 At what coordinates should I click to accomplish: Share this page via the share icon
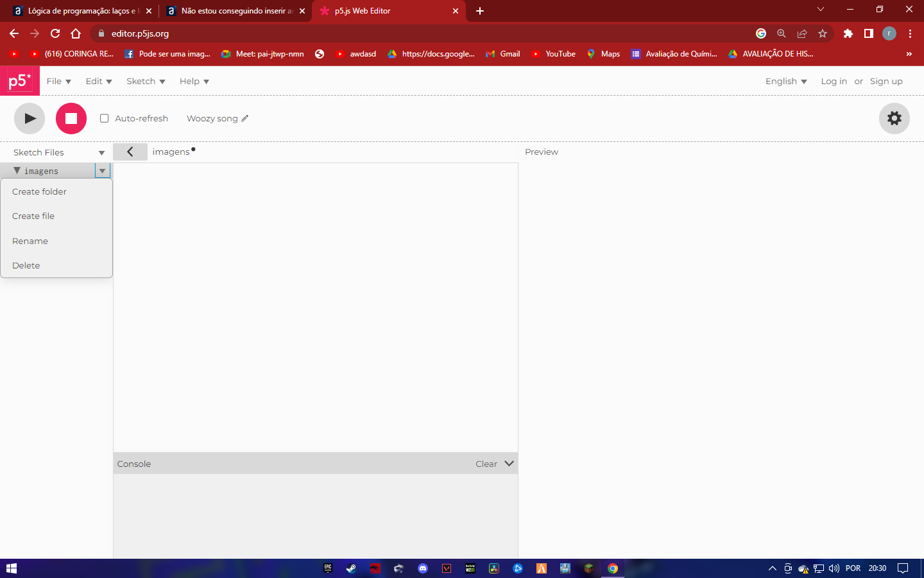click(802, 33)
